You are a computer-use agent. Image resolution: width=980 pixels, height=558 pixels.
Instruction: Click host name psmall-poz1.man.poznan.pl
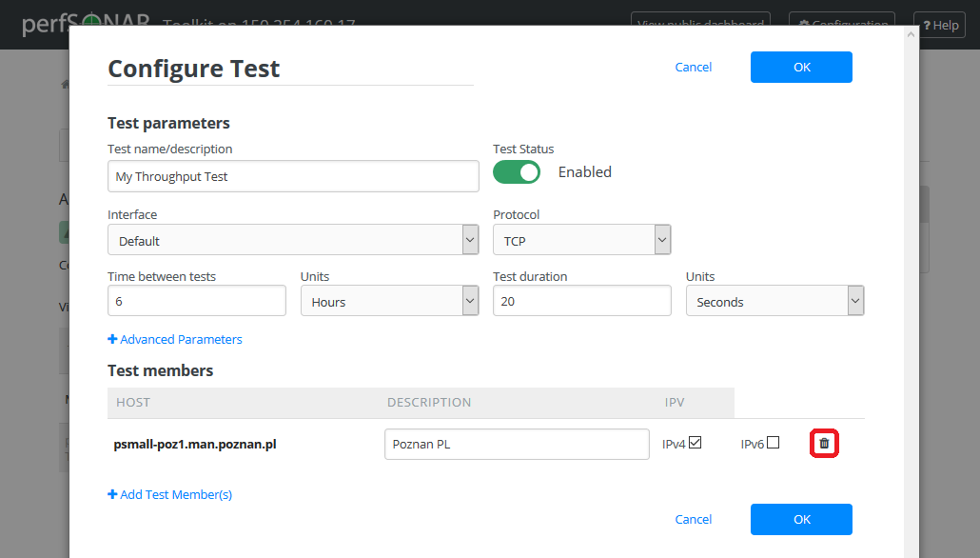pos(195,444)
